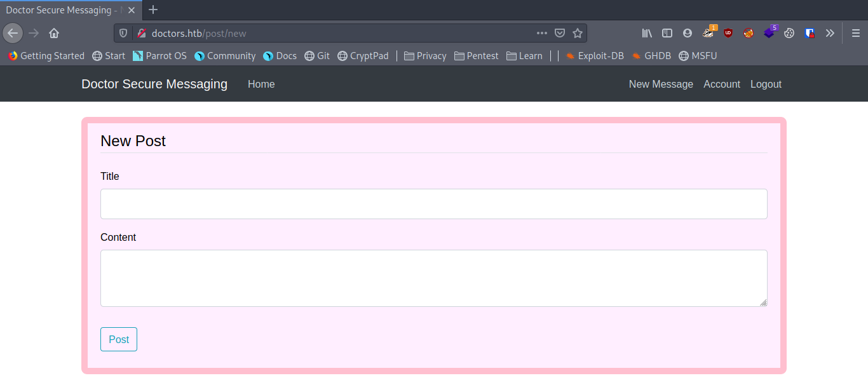Open the page actions three-dot menu
The width and height of the screenshot is (868, 392).
[x=541, y=33]
